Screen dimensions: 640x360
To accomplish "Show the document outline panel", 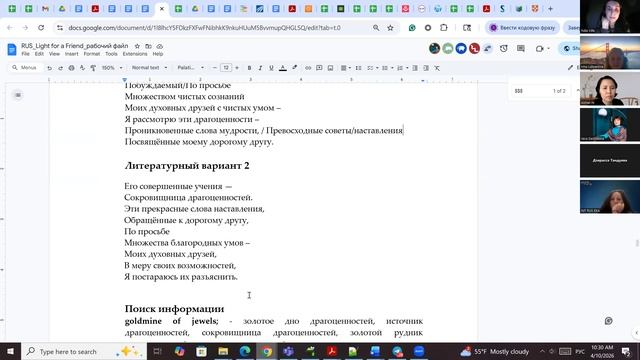I will coord(18,95).
